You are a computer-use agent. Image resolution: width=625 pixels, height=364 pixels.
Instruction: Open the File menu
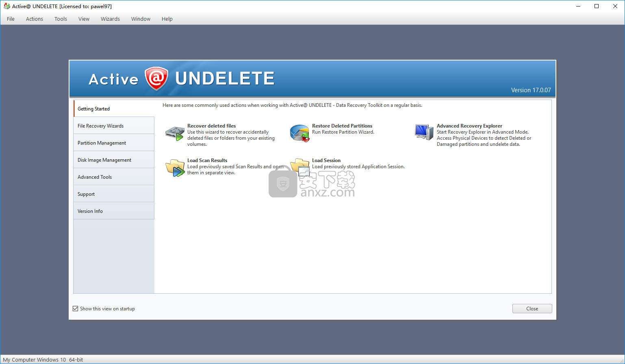pyautogui.click(x=11, y=19)
